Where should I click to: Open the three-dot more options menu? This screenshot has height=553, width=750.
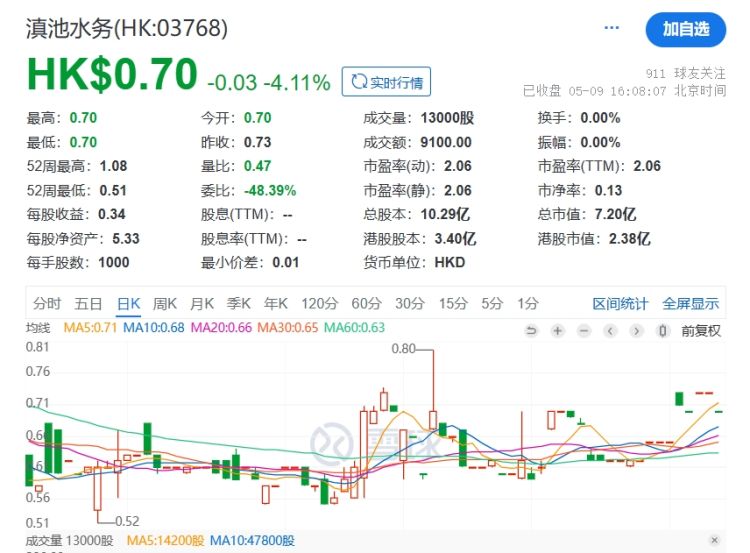611,28
